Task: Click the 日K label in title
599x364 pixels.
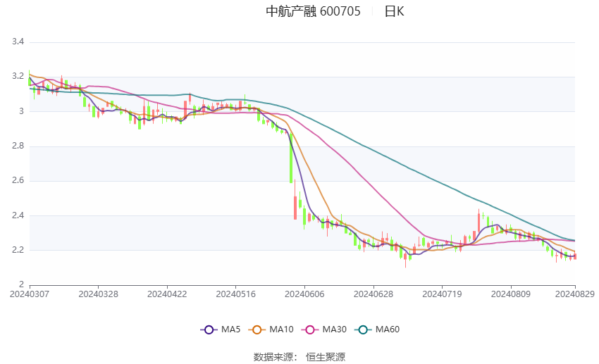Action: click(x=394, y=11)
